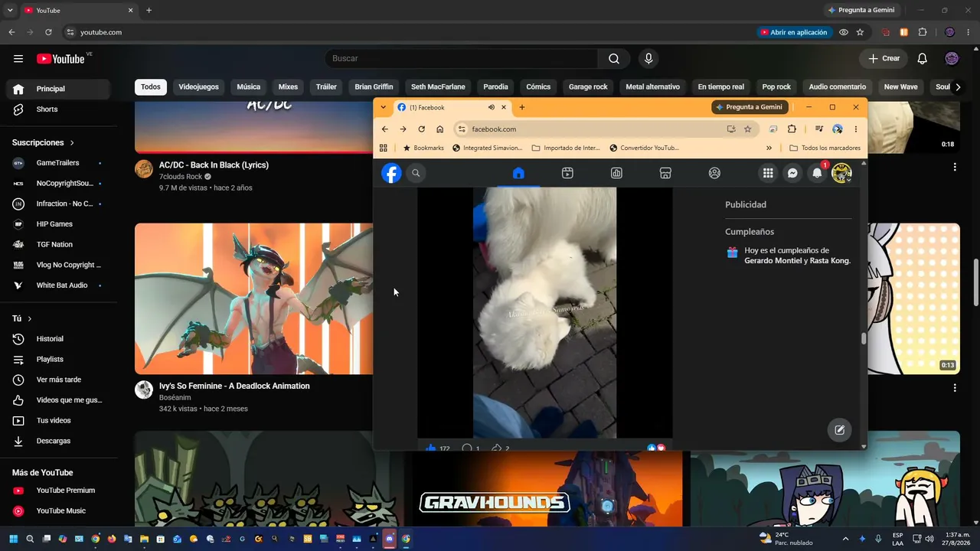The height and width of the screenshot is (551, 980).
Task: Click the YouTube voice search microphone
Action: click(648, 58)
